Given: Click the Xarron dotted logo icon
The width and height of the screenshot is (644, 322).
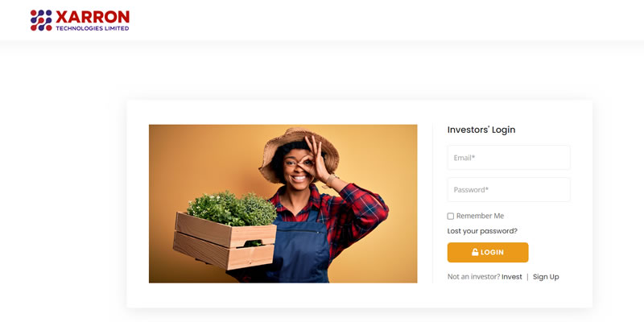Looking at the screenshot, I should tap(41, 20).
